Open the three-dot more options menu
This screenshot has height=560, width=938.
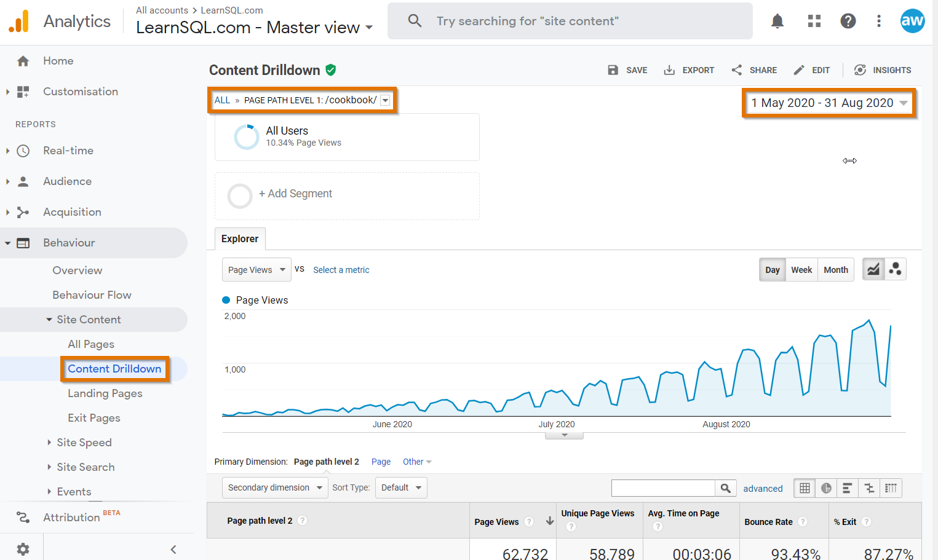tap(879, 21)
